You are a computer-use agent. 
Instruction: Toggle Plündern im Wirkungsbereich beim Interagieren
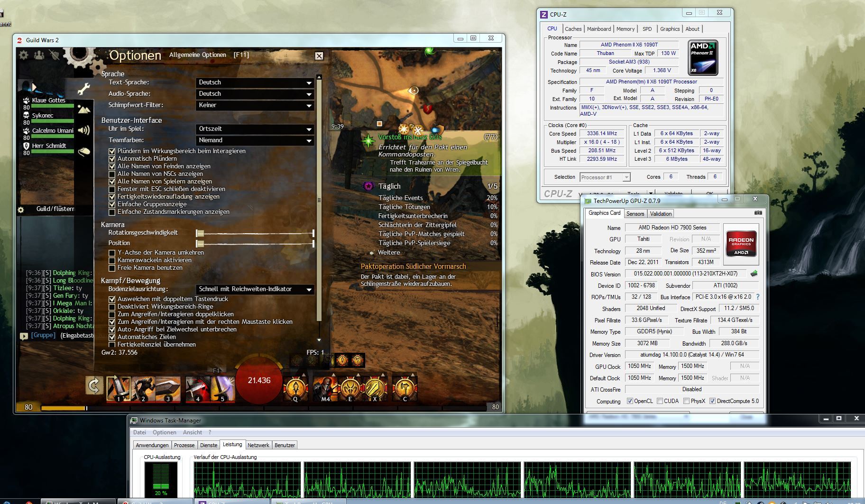point(112,151)
